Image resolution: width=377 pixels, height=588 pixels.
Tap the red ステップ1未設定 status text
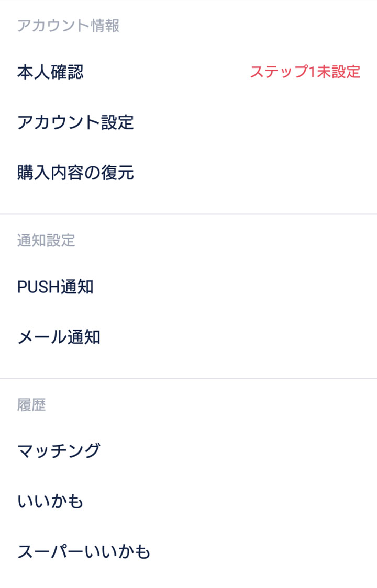click(x=305, y=72)
